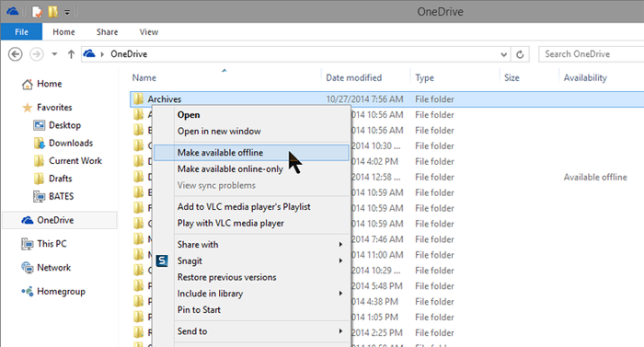Open BATES in the navigation pane

pos(61,197)
